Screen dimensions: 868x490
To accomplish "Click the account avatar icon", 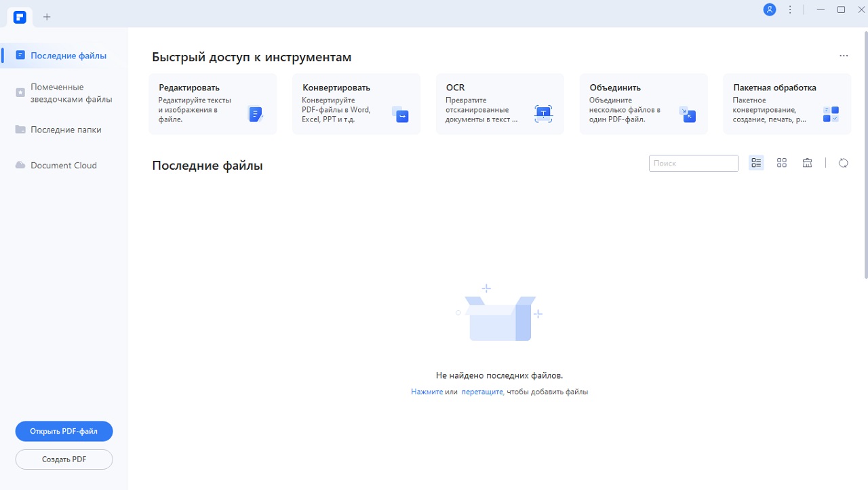I will click(x=769, y=10).
